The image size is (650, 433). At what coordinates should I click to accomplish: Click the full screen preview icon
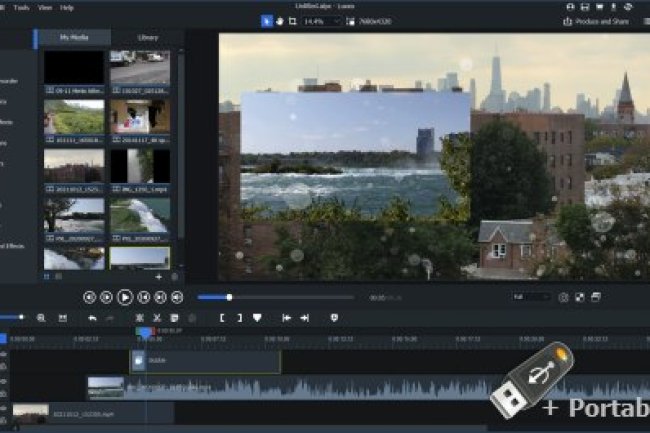[580, 297]
